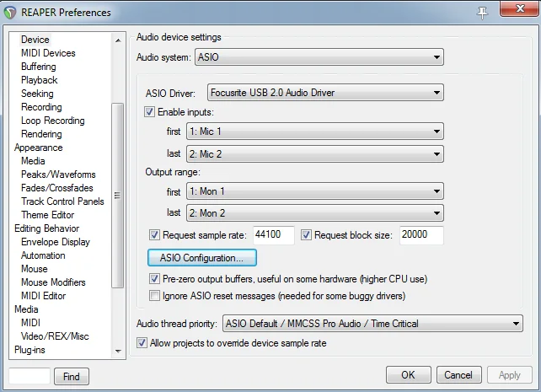This screenshot has height=392, width=541.
Task: Go to Mouse Modifiers settings
Action: pyautogui.click(x=53, y=282)
